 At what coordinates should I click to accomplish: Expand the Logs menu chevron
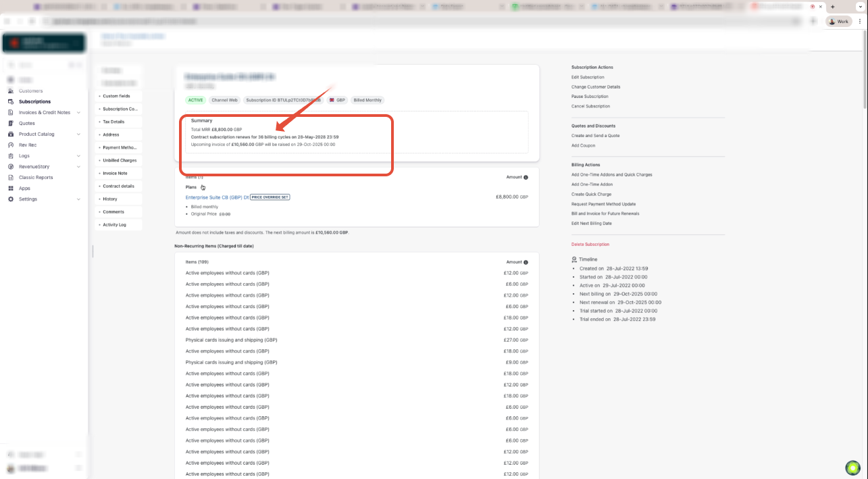78,155
